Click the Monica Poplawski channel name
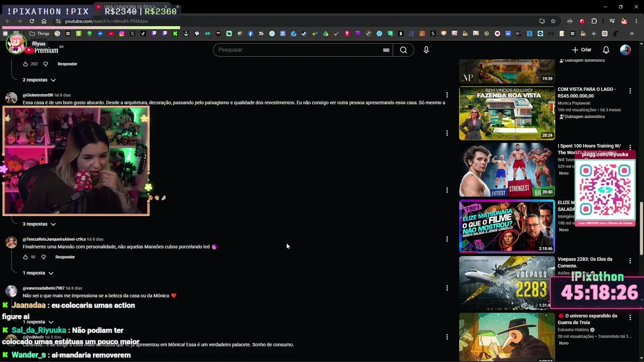Image resolution: width=644 pixels, height=362 pixels. (x=574, y=104)
